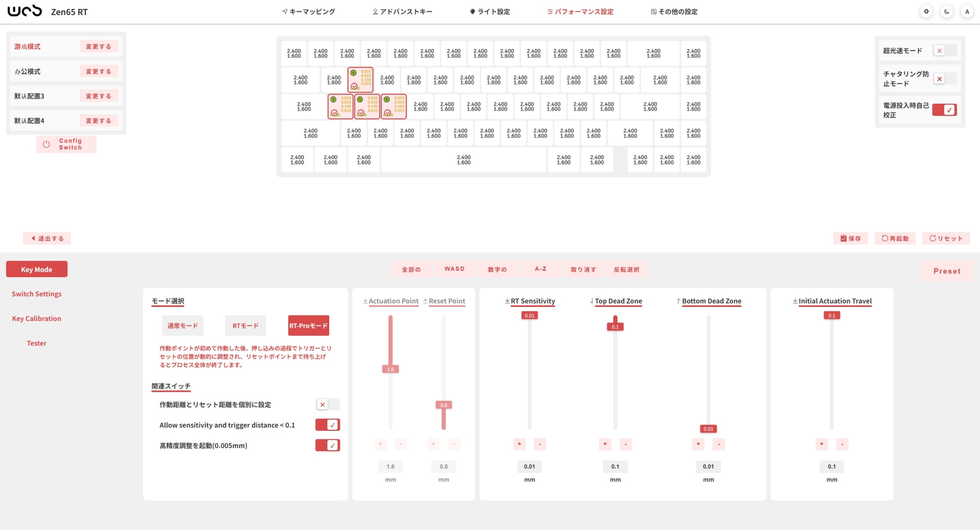Click the language 'A' icon
This screenshot has width=980, height=530.
[x=967, y=11]
